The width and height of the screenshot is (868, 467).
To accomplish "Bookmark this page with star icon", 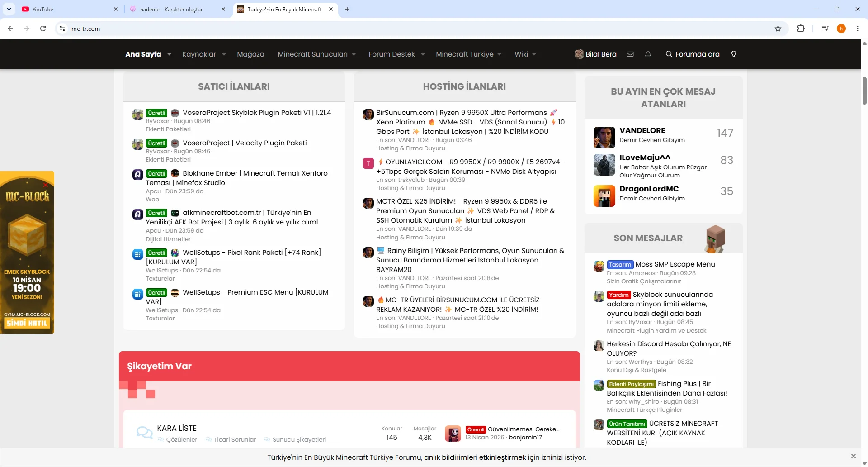I will coord(778,29).
